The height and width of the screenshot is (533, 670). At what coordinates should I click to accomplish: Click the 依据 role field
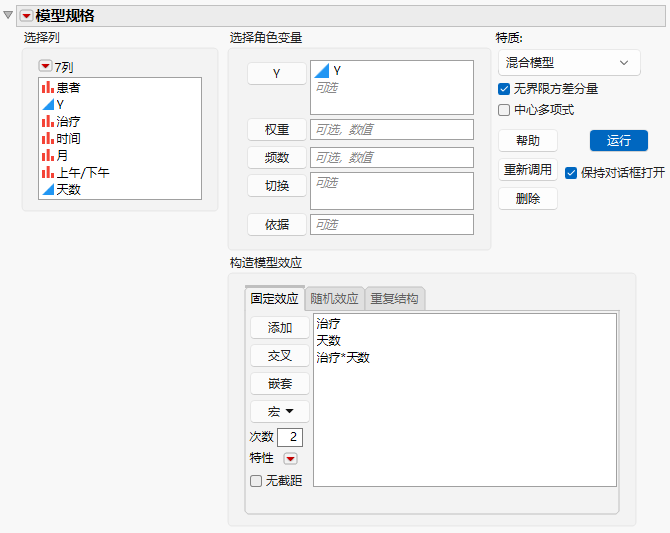392,224
